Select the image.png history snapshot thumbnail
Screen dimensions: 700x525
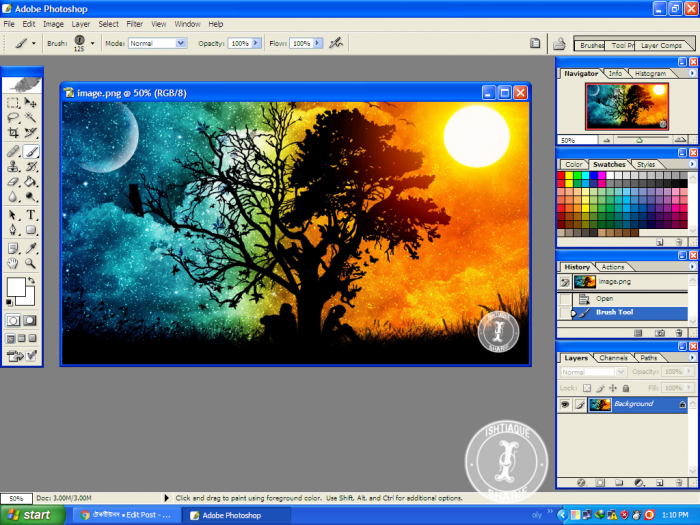point(584,282)
